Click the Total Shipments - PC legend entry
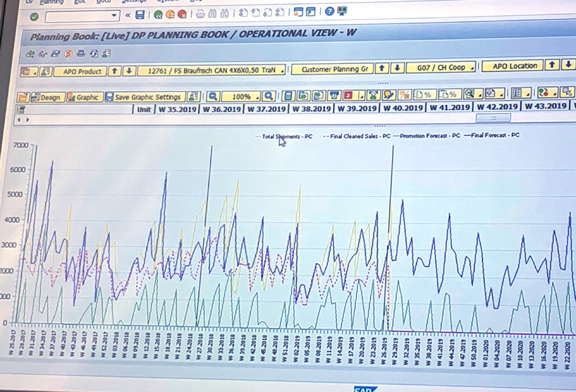The width and height of the screenshot is (576, 392). click(284, 137)
